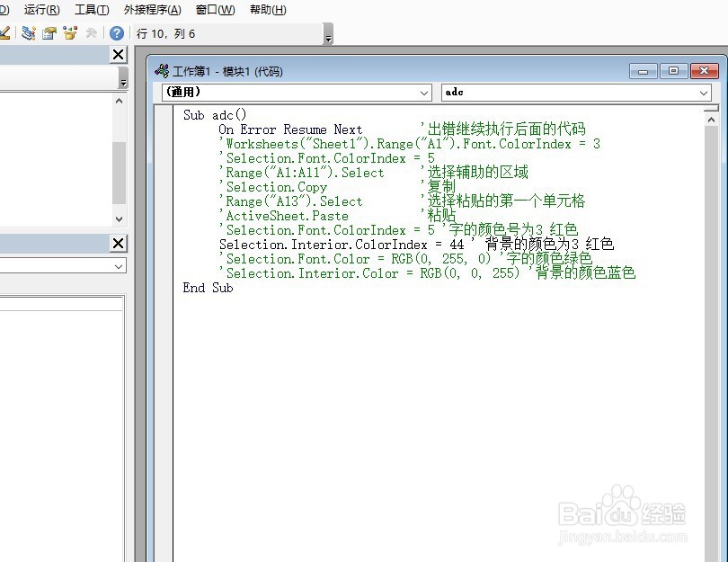Expand the adc procedure dropdown
Viewport: 728px width, 562px height.
tap(704, 93)
